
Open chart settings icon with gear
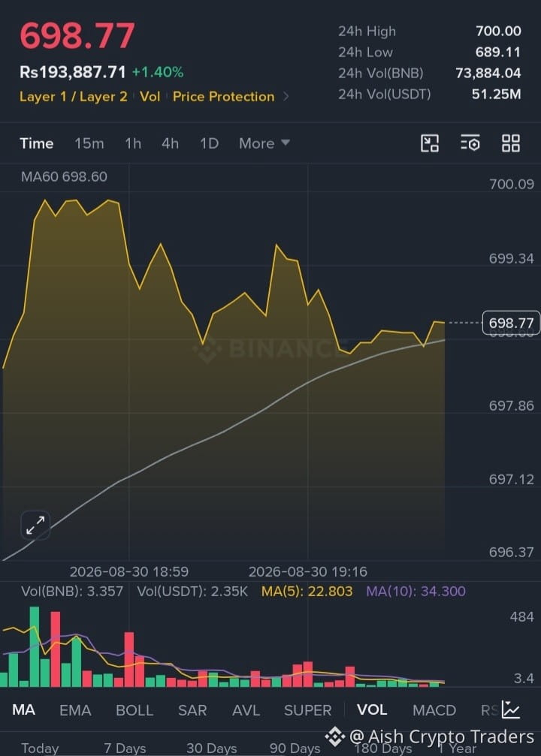(470, 143)
